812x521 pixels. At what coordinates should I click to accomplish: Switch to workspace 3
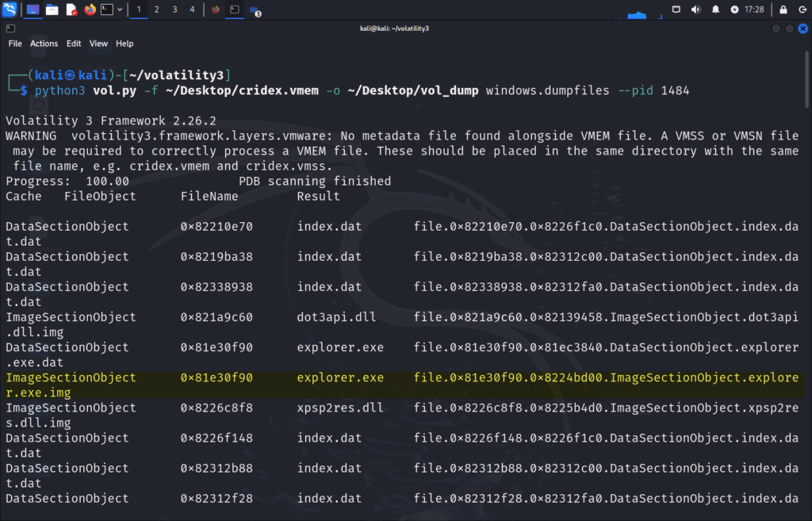[174, 10]
